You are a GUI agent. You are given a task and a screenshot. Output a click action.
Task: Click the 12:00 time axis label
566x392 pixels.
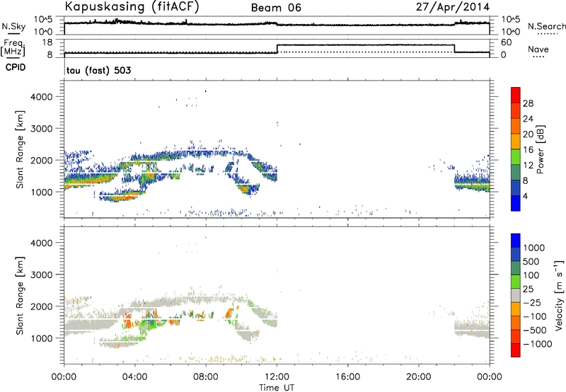[277, 377]
